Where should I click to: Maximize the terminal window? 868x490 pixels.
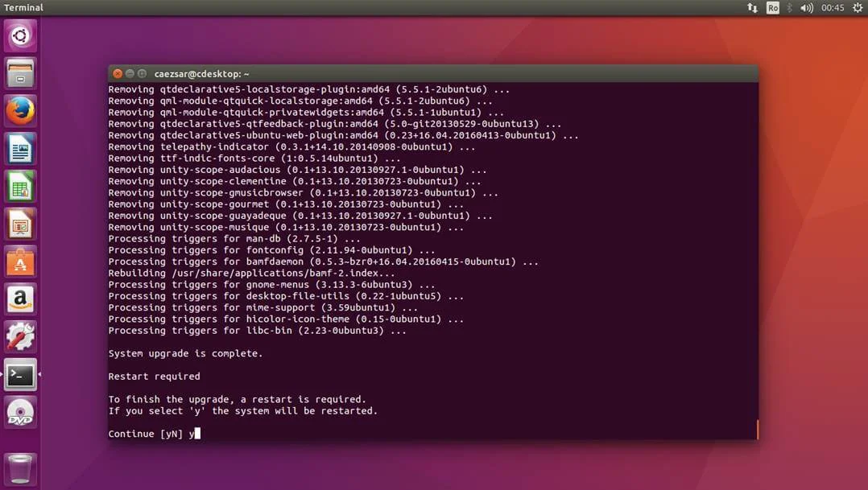(x=142, y=73)
